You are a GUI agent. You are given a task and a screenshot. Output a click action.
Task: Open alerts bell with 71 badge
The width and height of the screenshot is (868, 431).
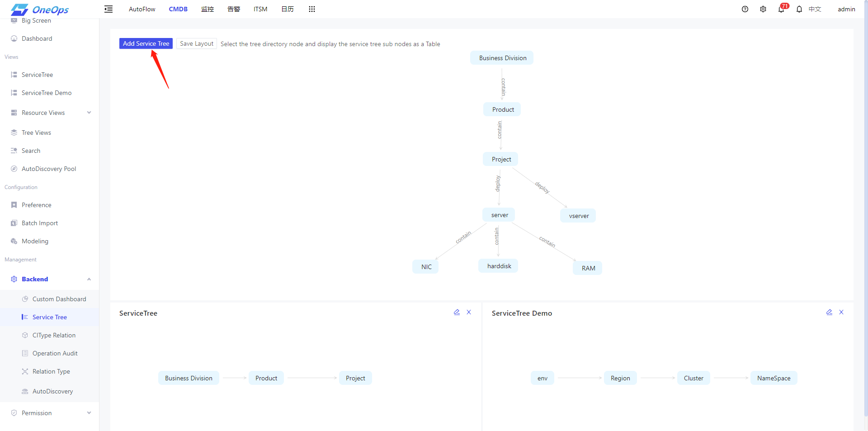pos(782,9)
